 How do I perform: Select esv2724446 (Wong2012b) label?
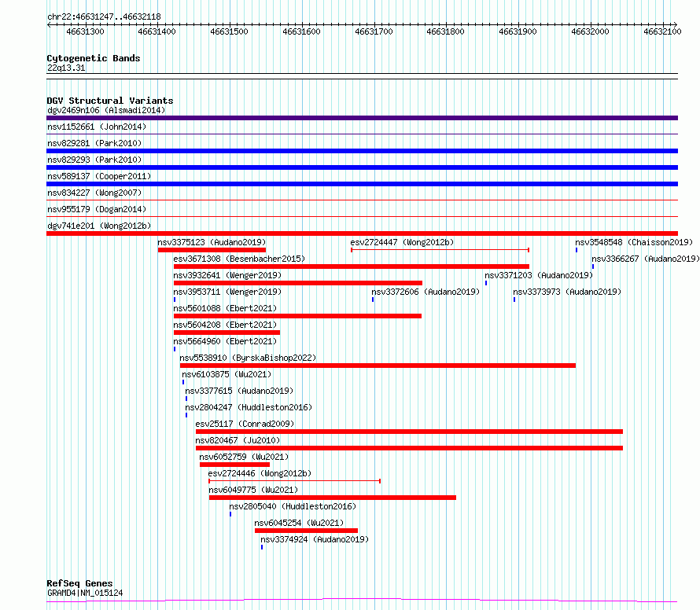point(260,473)
